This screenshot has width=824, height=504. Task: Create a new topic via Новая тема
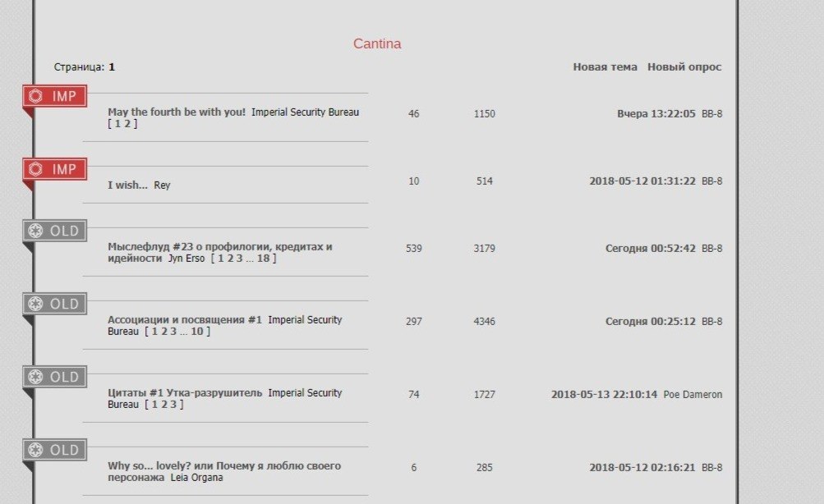coord(605,66)
